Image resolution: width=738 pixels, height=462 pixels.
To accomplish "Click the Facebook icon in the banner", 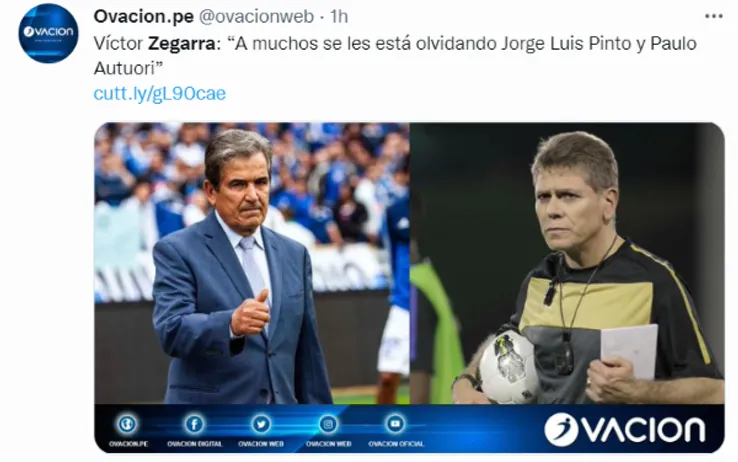I will (x=194, y=424).
